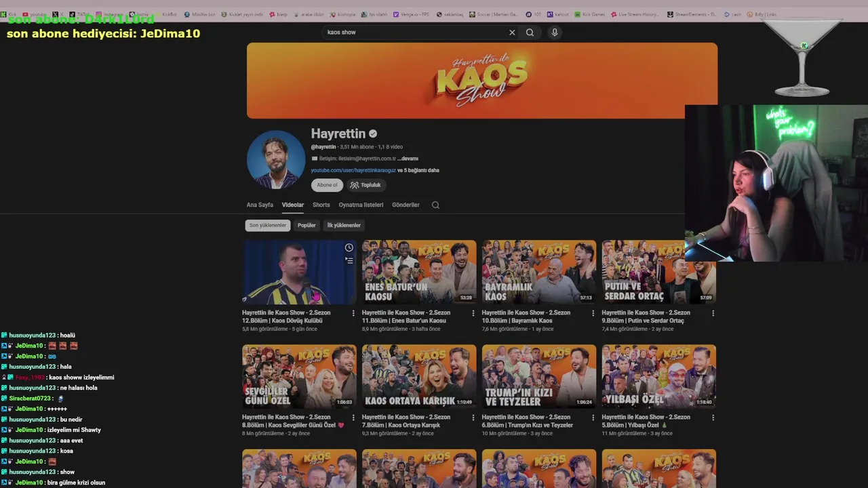Start voice search with the microphone icon

pyautogui.click(x=555, y=32)
